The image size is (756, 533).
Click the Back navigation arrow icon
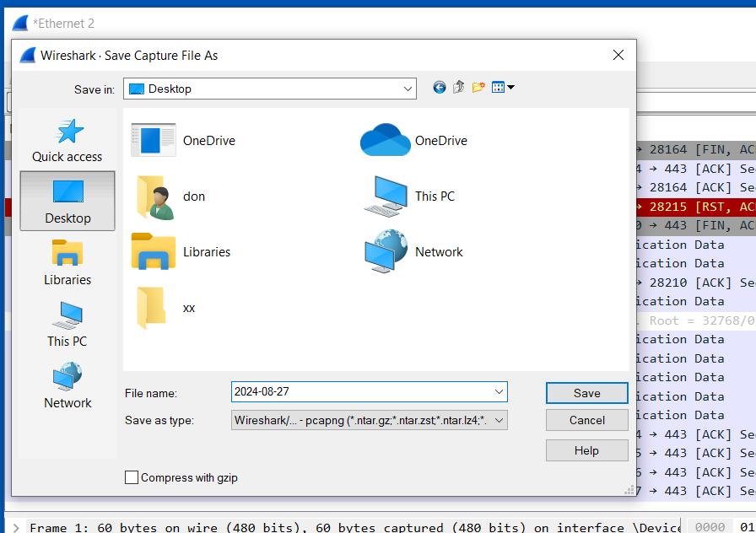coord(439,88)
